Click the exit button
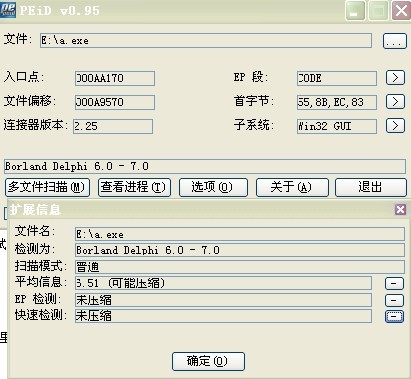 pyautogui.click(x=371, y=187)
